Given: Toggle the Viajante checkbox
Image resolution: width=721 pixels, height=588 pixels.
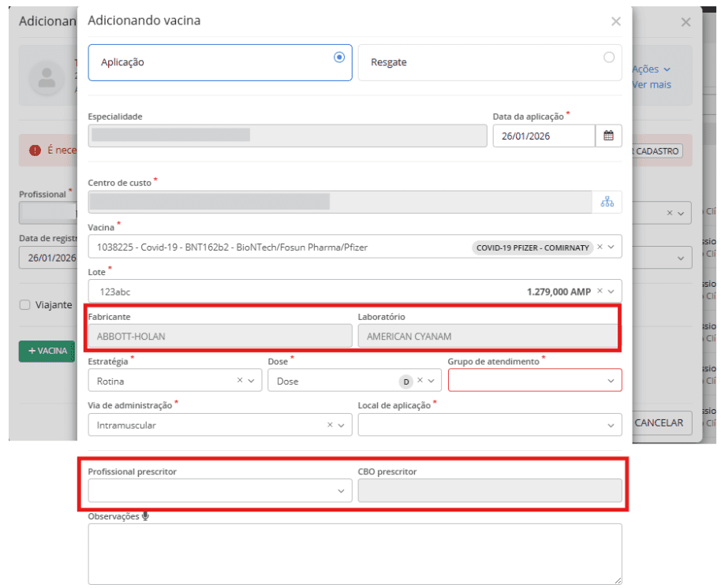Looking at the screenshot, I should click(24, 305).
